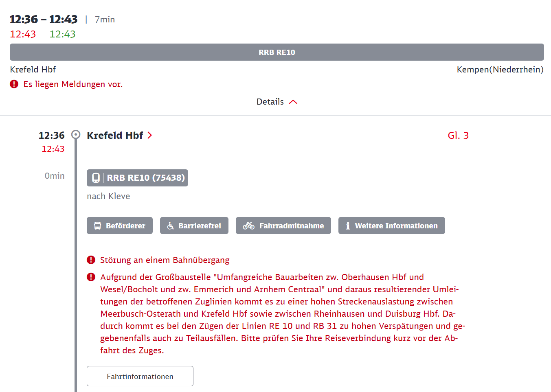Image resolution: width=551 pixels, height=392 pixels.
Task: Click warning icon beside Es liegen Meldungen vor
Action: click(x=14, y=84)
